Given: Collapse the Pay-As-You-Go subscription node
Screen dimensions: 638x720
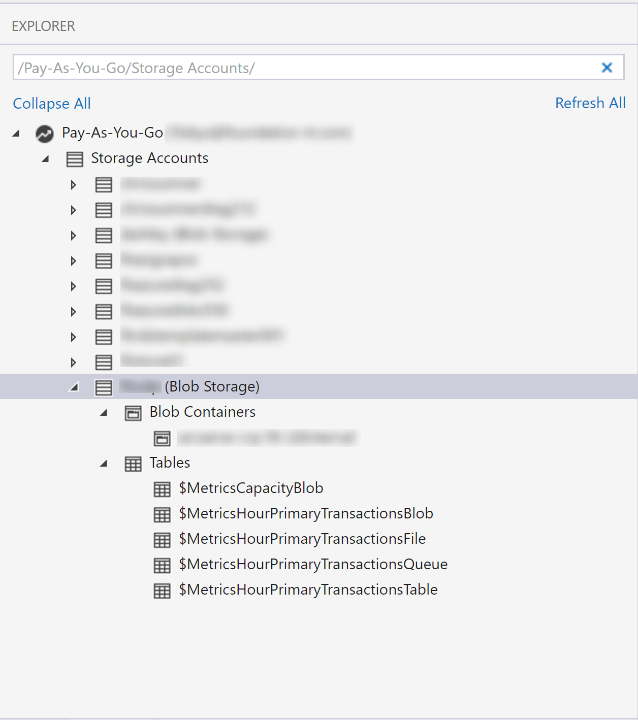Looking at the screenshot, I should (x=16, y=134).
